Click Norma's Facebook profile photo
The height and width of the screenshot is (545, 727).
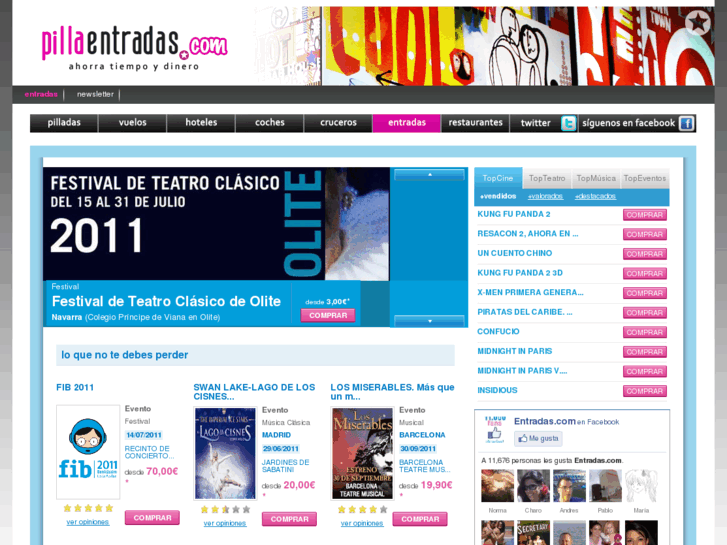pyautogui.click(x=497, y=486)
